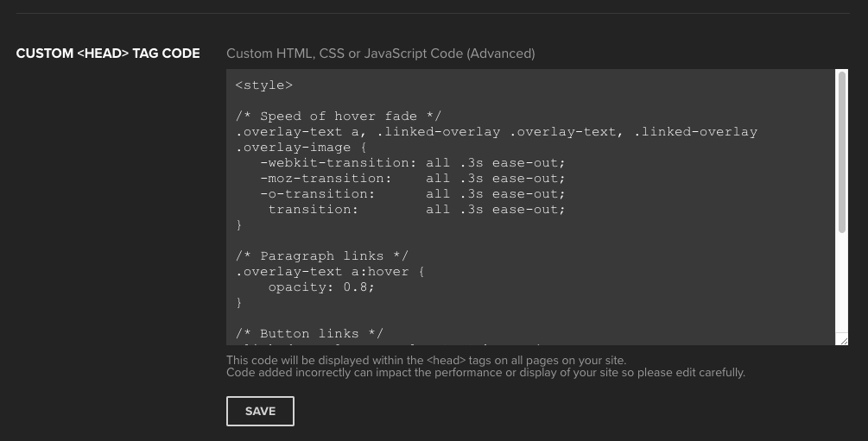This screenshot has height=441, width=868.
Task: Click the "Speed of hover fade" comment line
Action: 338,117
